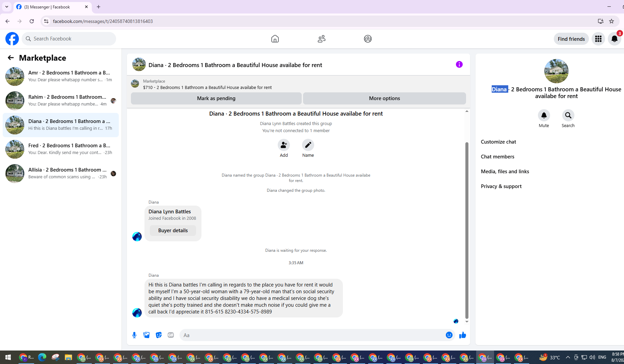Click the chat header house avatar

point(139,64)
